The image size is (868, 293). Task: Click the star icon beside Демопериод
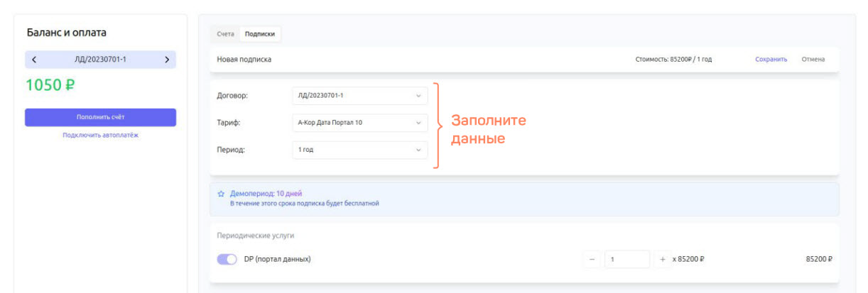click(x=222, y=193)
